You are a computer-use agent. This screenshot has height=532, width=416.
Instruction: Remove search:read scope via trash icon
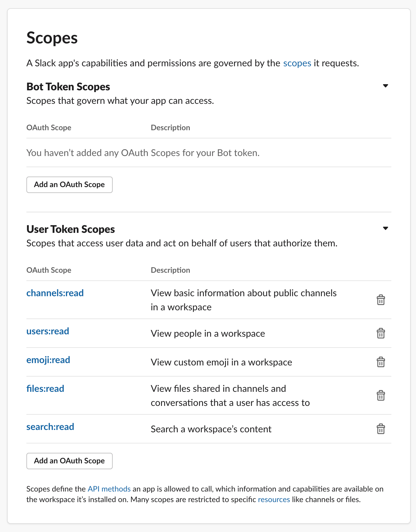tap(381, 429)
